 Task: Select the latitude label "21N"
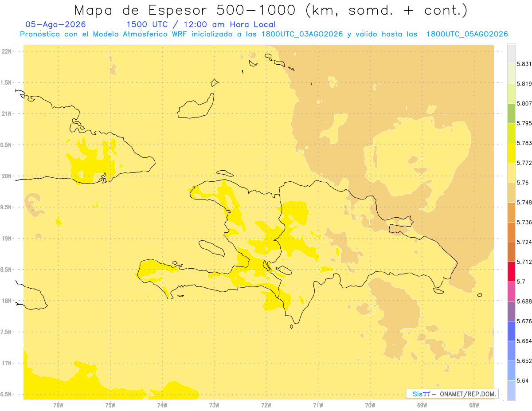(6, 114)
